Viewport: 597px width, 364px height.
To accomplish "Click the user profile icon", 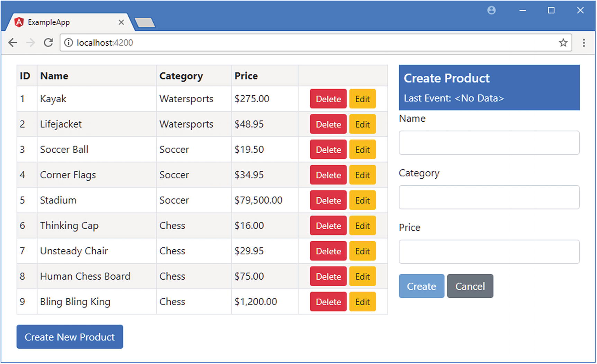I will (x=491, y=10).
